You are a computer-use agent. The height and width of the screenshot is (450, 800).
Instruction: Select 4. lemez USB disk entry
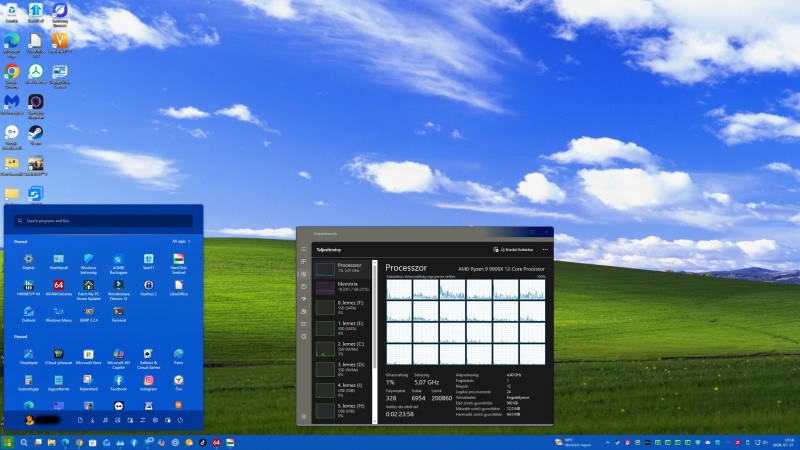(x=342, y=390)
